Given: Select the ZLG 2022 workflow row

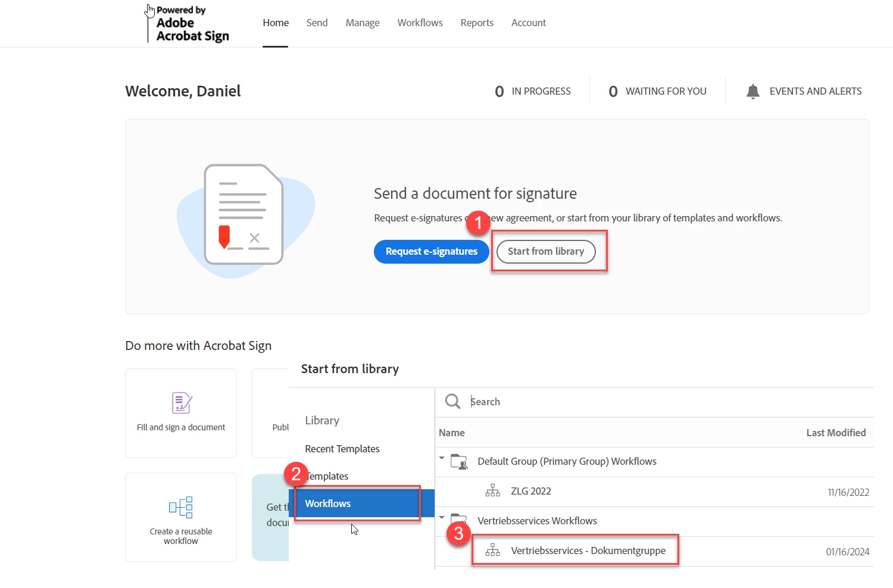Looking at the screenshot, I should 654,492.
